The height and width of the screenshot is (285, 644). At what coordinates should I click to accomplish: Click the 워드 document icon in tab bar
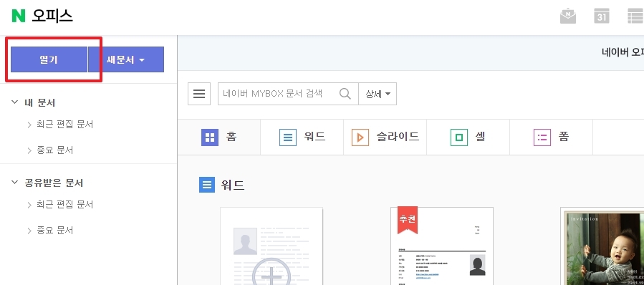click(x=288, y=137)
